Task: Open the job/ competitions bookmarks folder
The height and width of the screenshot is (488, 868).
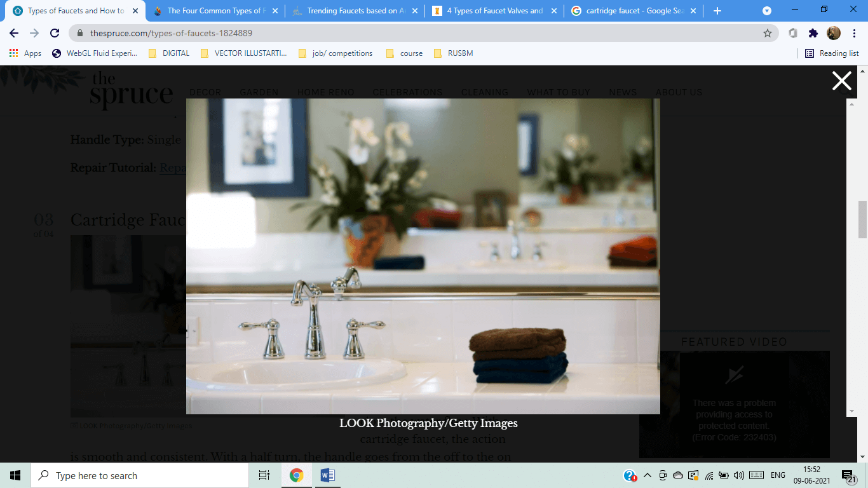Action: pyautogui.click(x=335, y=53)
